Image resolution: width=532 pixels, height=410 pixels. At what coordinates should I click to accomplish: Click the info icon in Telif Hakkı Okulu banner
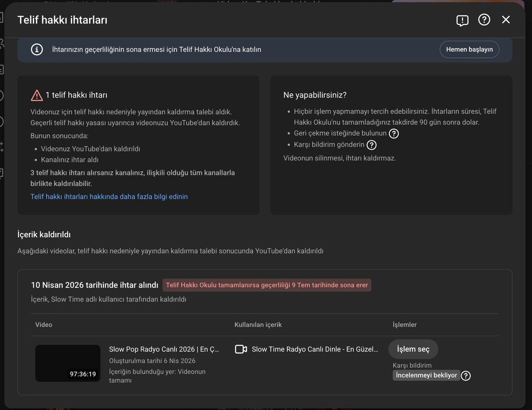click(x=37, y=49)
